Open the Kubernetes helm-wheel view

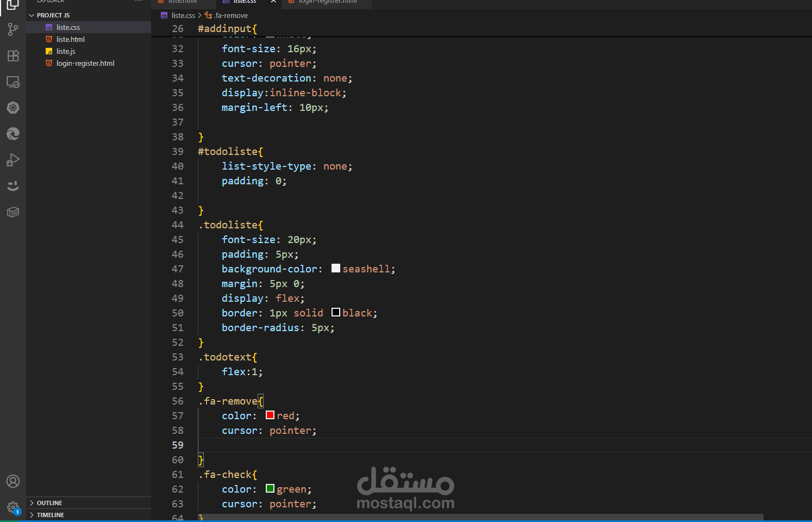click(13, 108)
